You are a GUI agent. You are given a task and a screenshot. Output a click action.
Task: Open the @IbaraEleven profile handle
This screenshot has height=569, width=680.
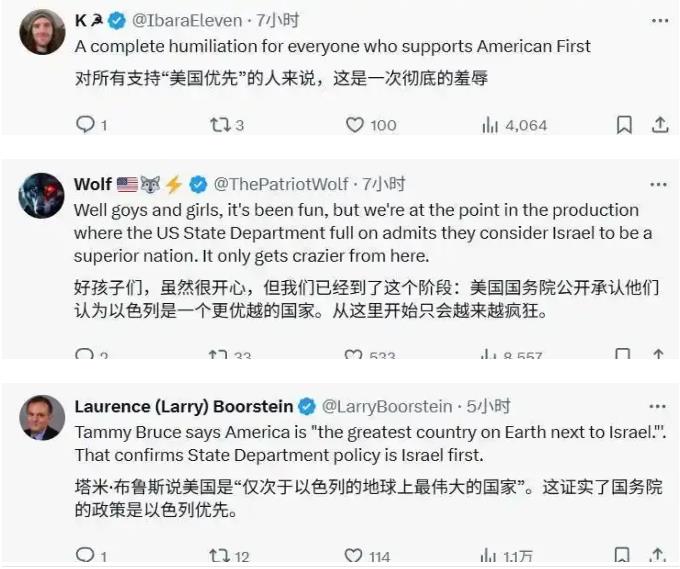click(189, 20)
